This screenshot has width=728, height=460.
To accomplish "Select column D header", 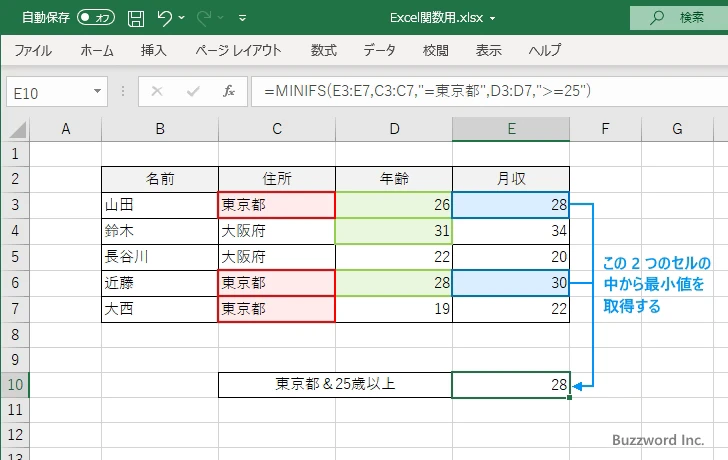I will 394,129.
